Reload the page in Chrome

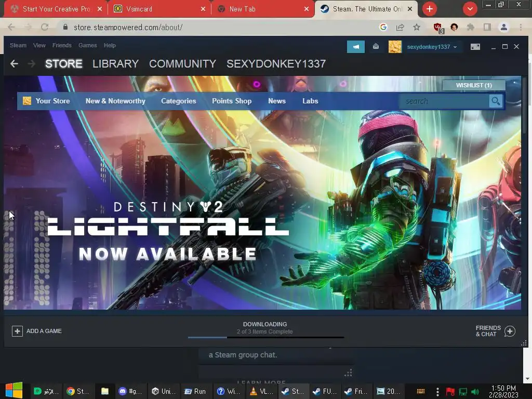pyautogui.click(x=45, y=27)
